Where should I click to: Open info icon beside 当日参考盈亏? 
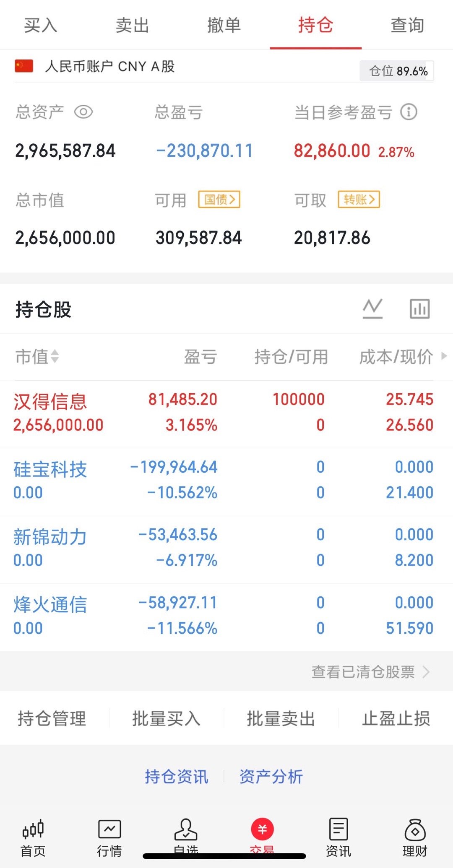[x=409, y=111]
